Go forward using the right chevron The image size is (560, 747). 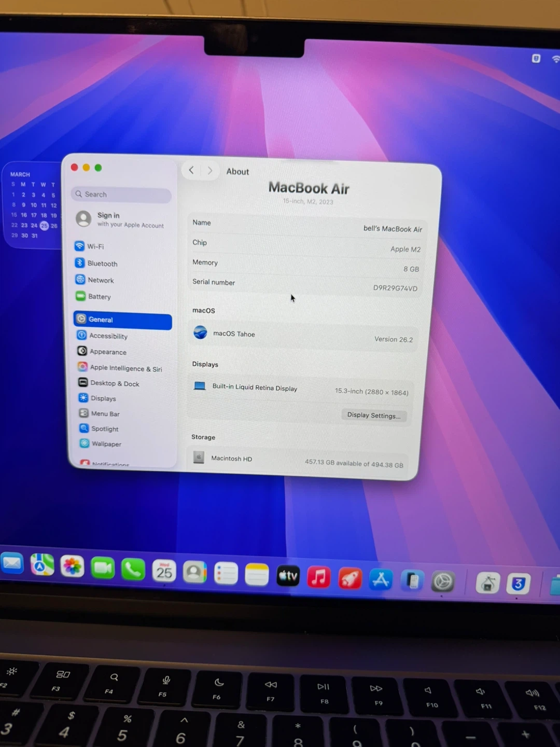pos(209,171)
